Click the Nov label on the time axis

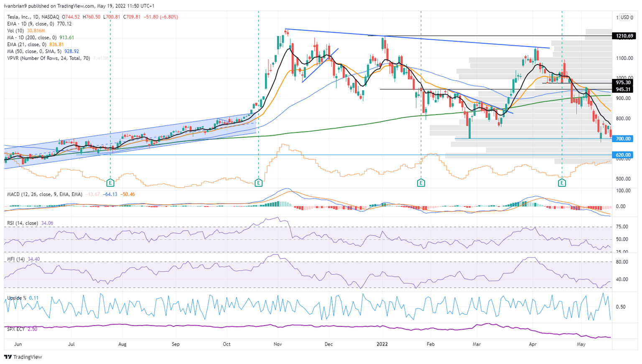pos(278,344)
